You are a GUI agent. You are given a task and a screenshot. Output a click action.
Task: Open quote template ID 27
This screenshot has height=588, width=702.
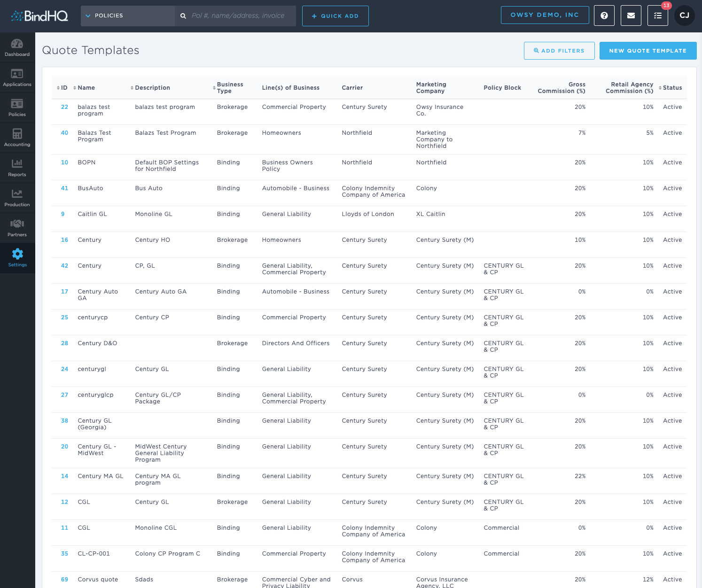coord(65,395)
